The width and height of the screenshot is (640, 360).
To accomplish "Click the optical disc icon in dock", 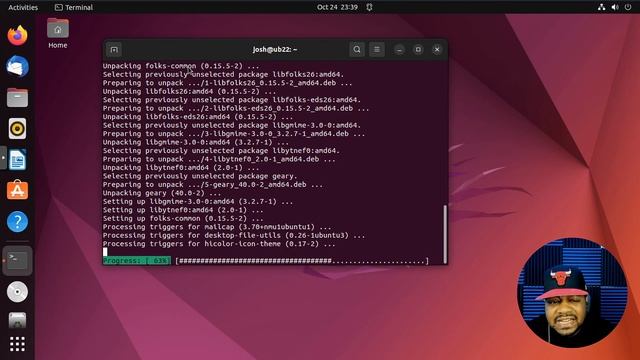I will (x=17, y=291).
